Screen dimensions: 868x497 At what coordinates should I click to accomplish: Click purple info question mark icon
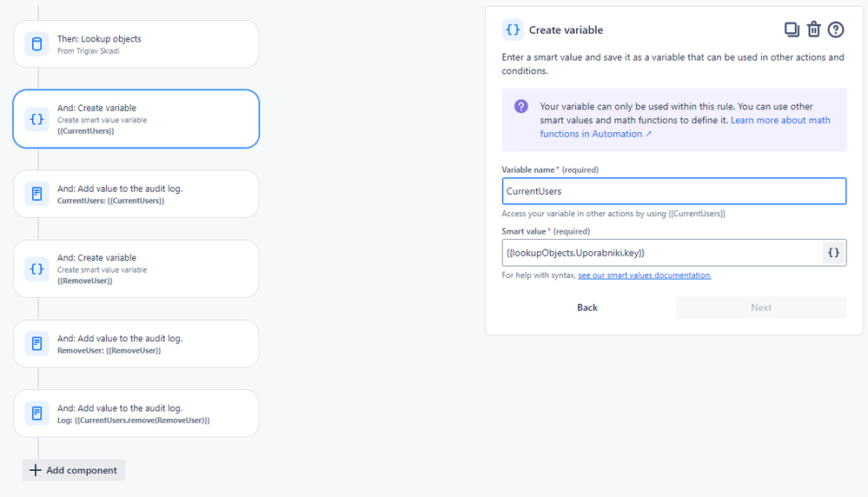pyautogui.click(x=521, y=107)
